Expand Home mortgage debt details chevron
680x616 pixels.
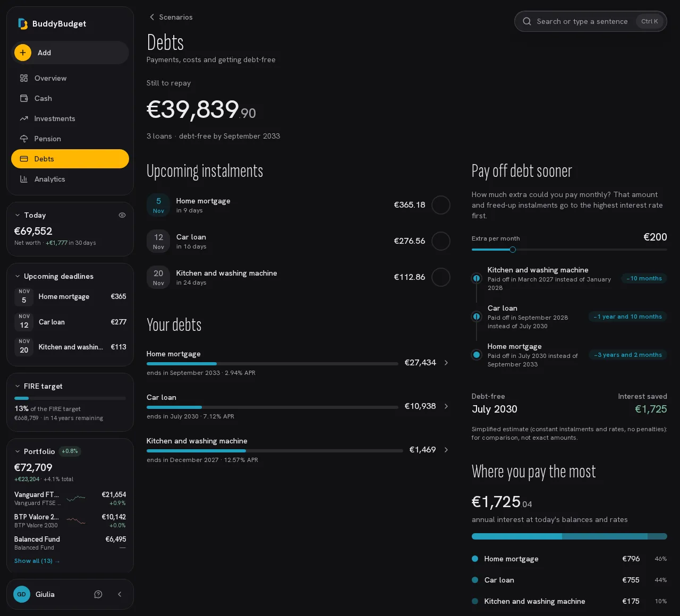446,363
